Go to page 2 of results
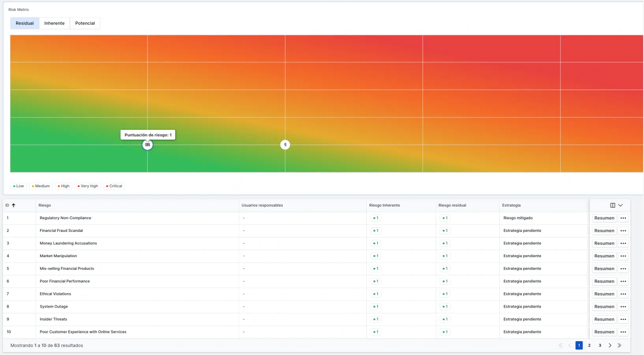This screenshot has height=355, width=644. tap(589, 346)
